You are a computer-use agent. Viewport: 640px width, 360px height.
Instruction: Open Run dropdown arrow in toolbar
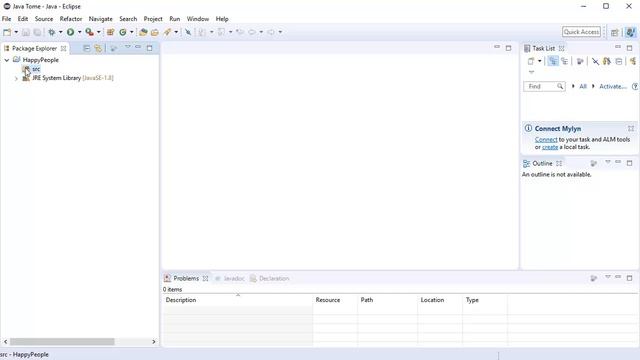tap(79, 32)
